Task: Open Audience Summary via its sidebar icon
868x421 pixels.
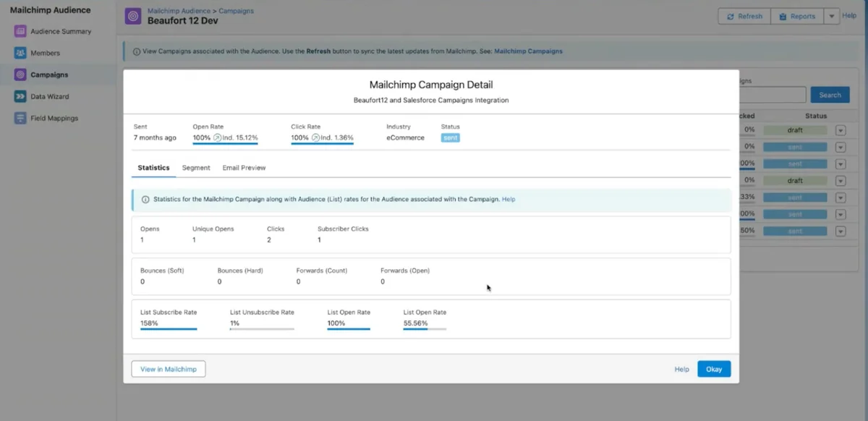Action: tap(20, 31)
